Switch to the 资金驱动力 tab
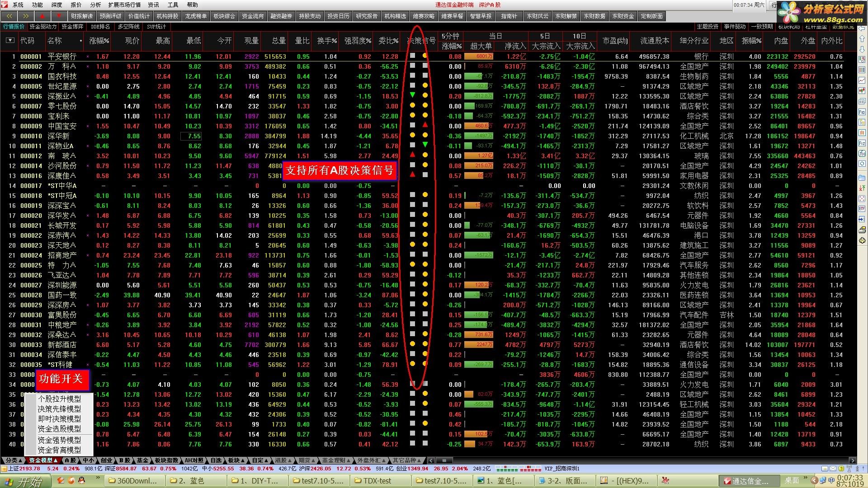Image resolution: width=868 pixels, height=488 pixels. (43, 27)
